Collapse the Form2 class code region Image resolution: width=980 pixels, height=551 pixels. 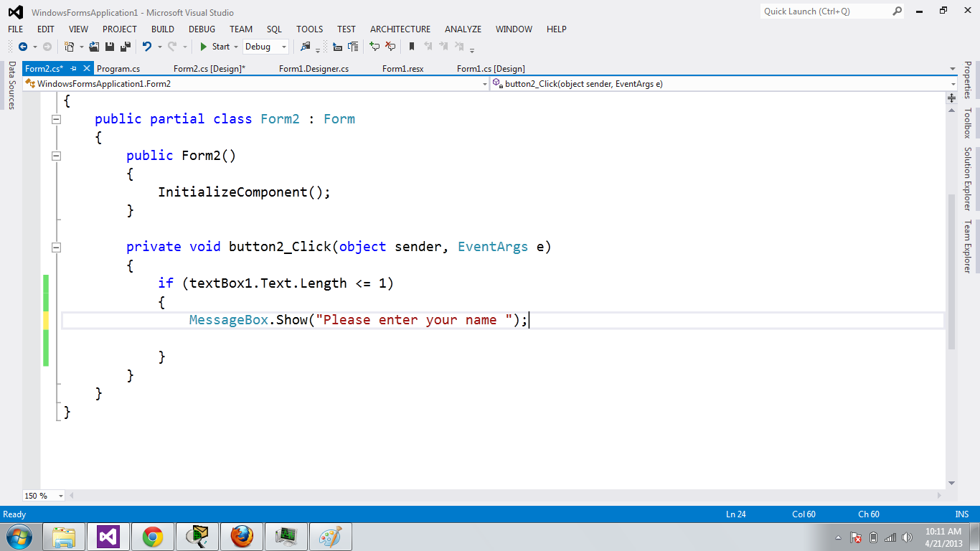tap(56, 119)
